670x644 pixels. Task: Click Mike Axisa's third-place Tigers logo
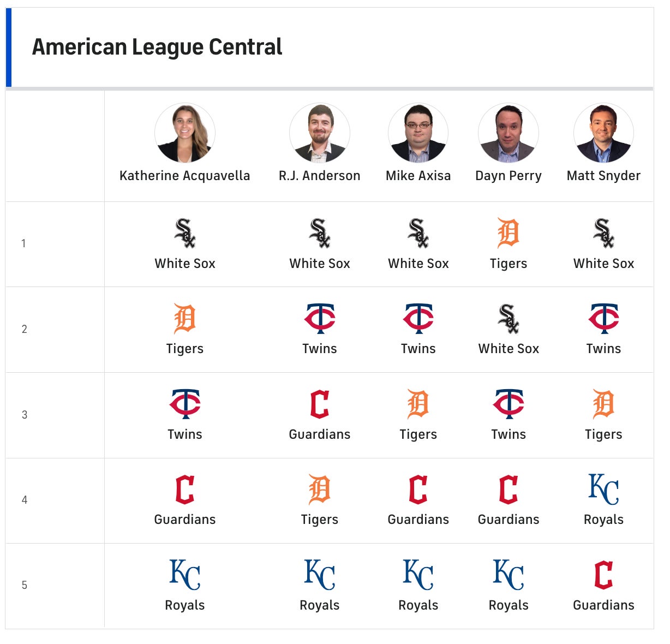tap(418, 404)
